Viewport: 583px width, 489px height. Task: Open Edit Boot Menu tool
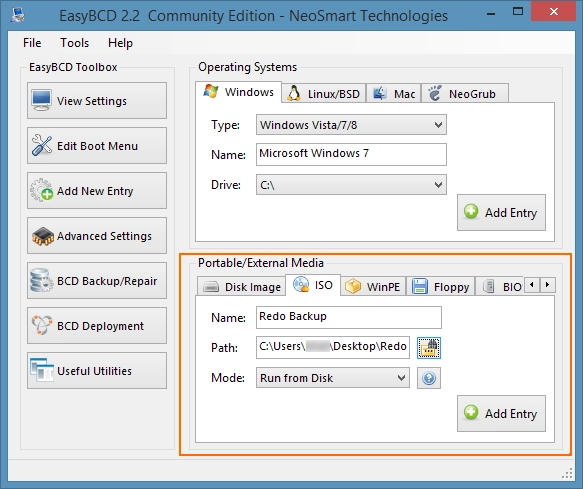97,146
